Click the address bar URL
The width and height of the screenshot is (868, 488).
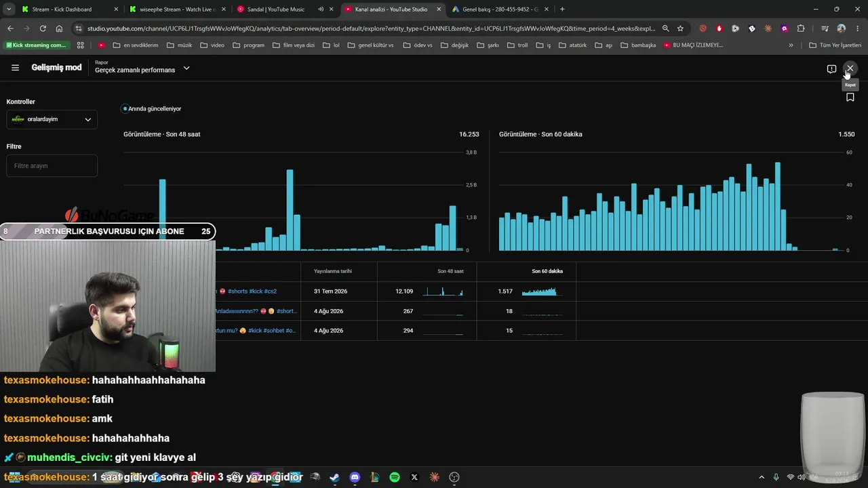coord(372,28)
